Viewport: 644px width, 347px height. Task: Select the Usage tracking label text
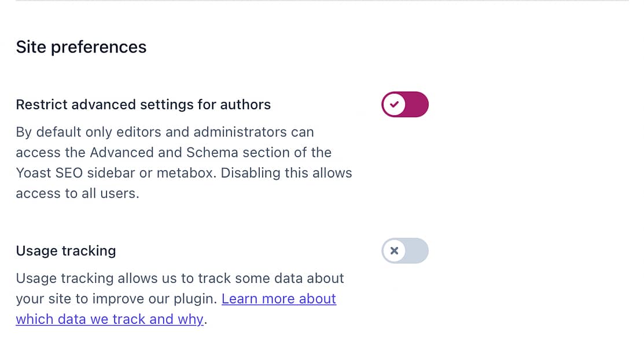65,250
